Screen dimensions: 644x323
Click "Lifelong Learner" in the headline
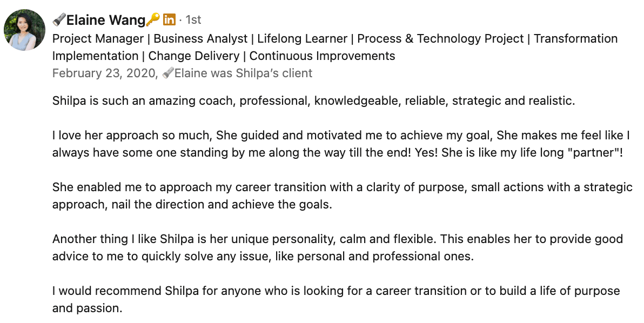tap(302, 39)
